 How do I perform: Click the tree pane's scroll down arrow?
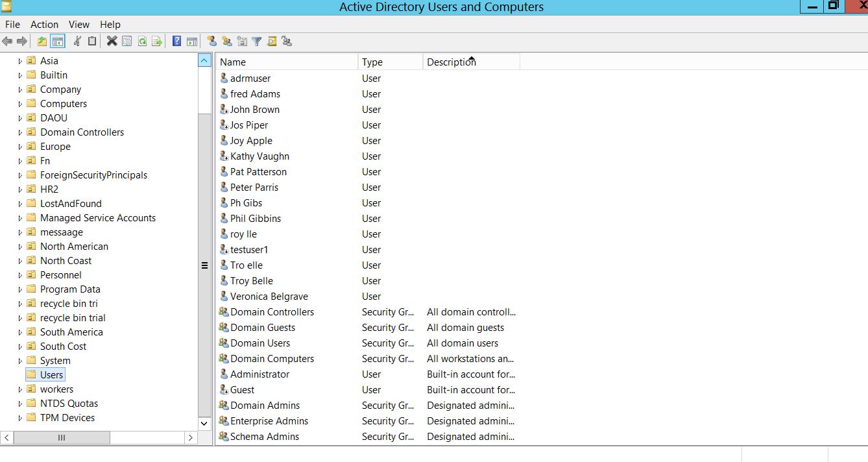pyautogui.click(x=204, y=423)
